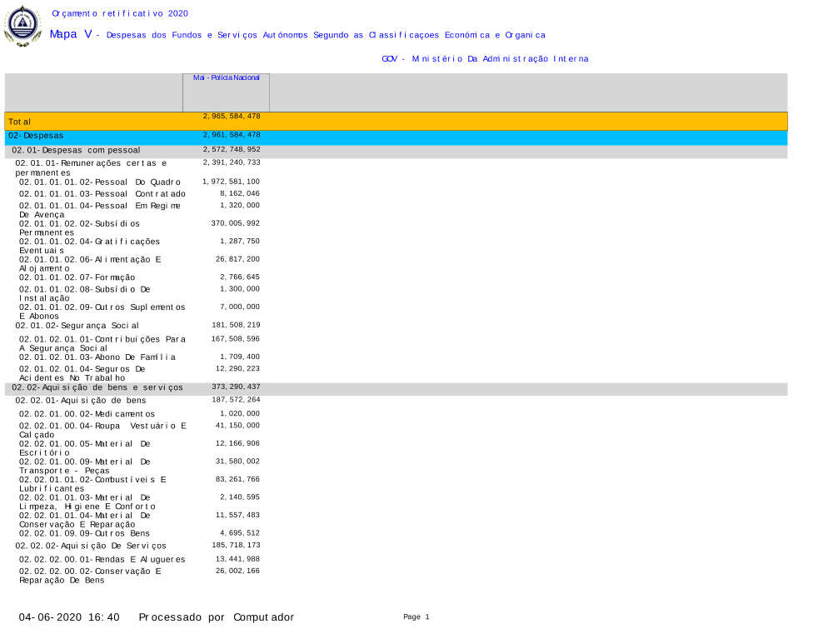
Task: Click the national coat of arms emblem
Action: pyautogui.click(x=22, y=26)
